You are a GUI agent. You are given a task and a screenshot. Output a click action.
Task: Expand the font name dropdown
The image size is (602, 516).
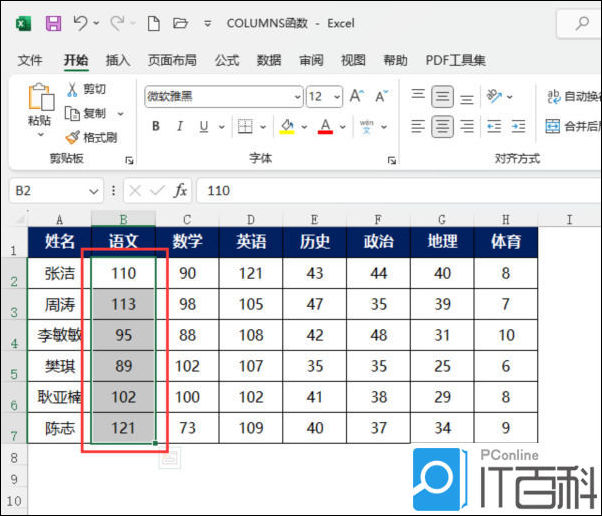[x=297, y=97]
